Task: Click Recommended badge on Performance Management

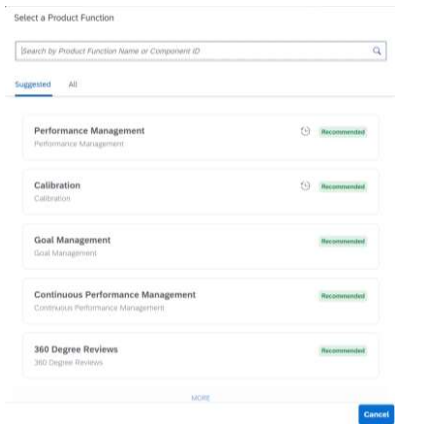Action: pyautogui.click(x=343, y=132)
